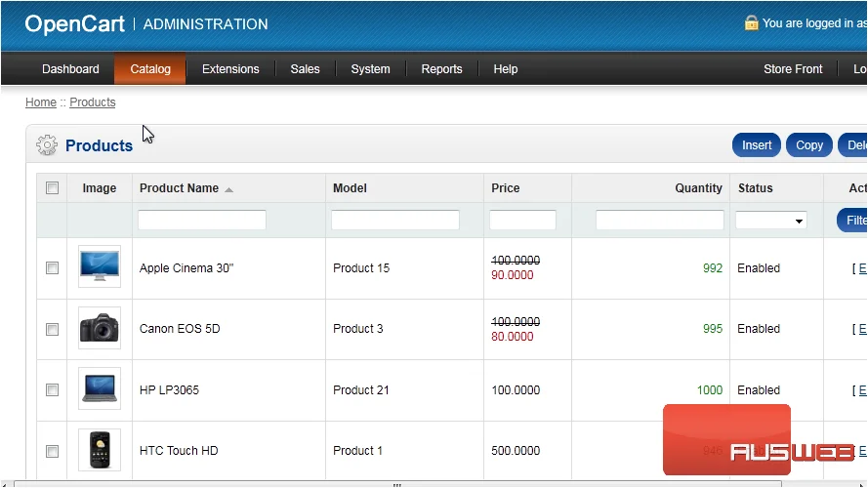868x488 pixels.
Task: Open the Reports menu
Action: point(441,69)
